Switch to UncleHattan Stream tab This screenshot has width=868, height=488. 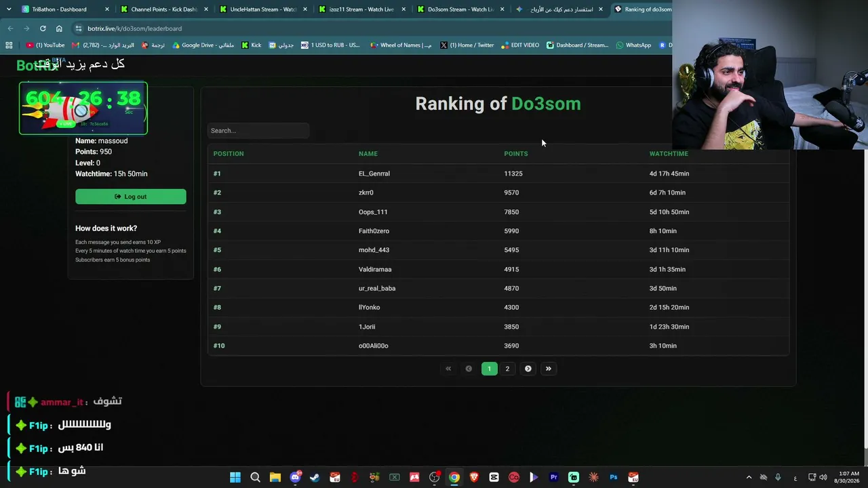pyautogui.click(x=263, y=9)
